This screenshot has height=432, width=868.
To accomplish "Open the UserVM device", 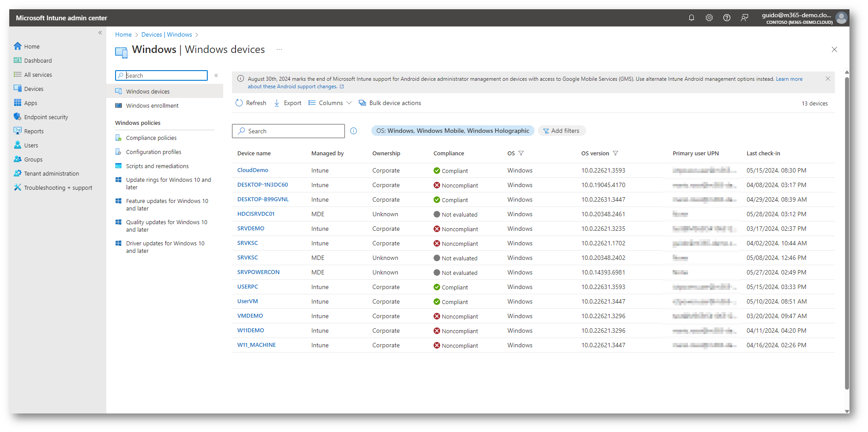I will 247,301.
